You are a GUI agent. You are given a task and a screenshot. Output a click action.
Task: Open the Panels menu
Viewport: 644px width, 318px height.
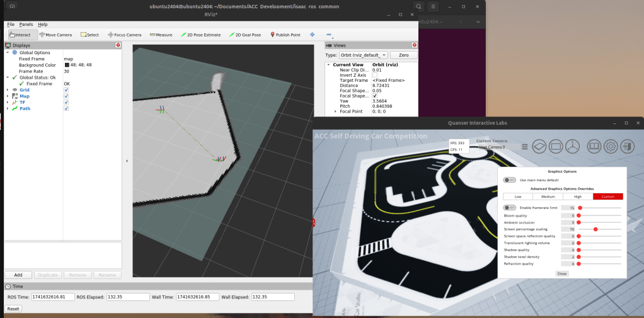click(26, 24)
